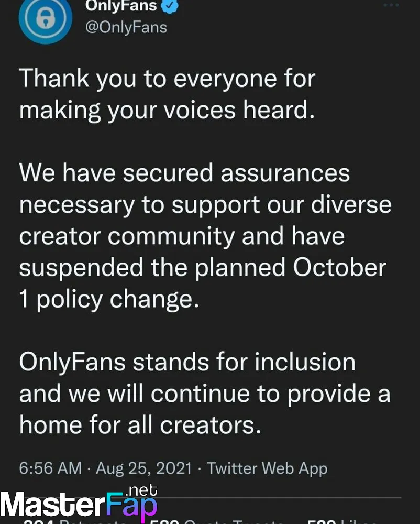The image size is (420, 524).
Task: Open the OnlyFans display name profile link
Action: (121, 5)
